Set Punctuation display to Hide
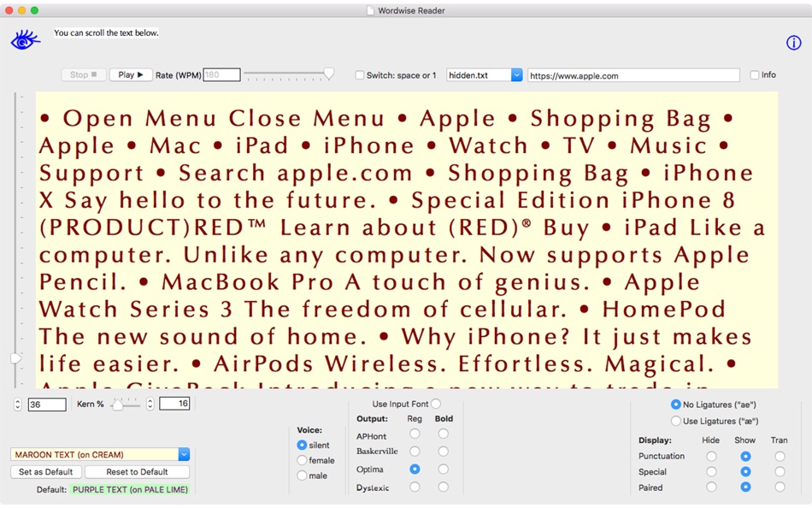Screen dimensions: 812x508 (x=711, y=457)
